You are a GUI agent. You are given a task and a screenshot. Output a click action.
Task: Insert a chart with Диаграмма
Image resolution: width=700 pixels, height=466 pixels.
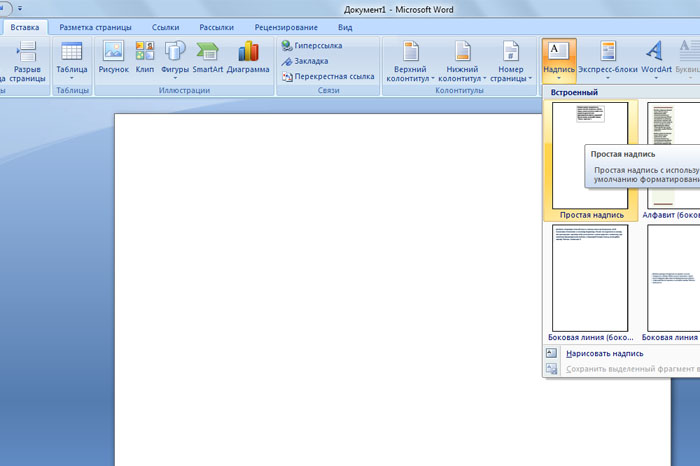(x=248, y=57)
